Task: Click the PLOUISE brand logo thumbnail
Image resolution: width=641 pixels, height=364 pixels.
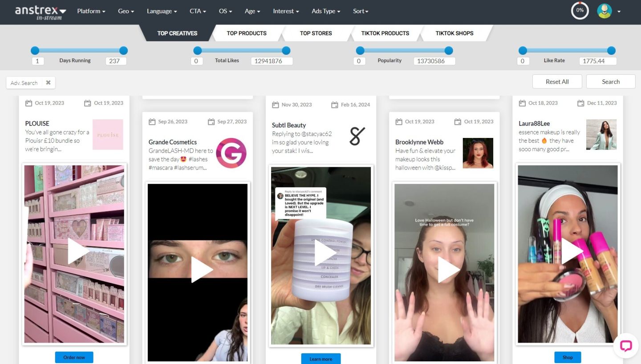Action: [x=108, y=134]
